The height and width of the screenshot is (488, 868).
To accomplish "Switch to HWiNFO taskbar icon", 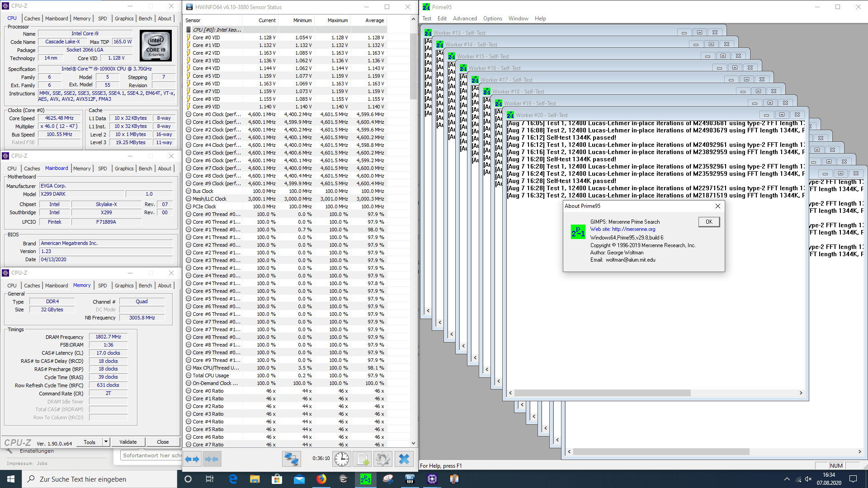I will [x=410, y=479].
